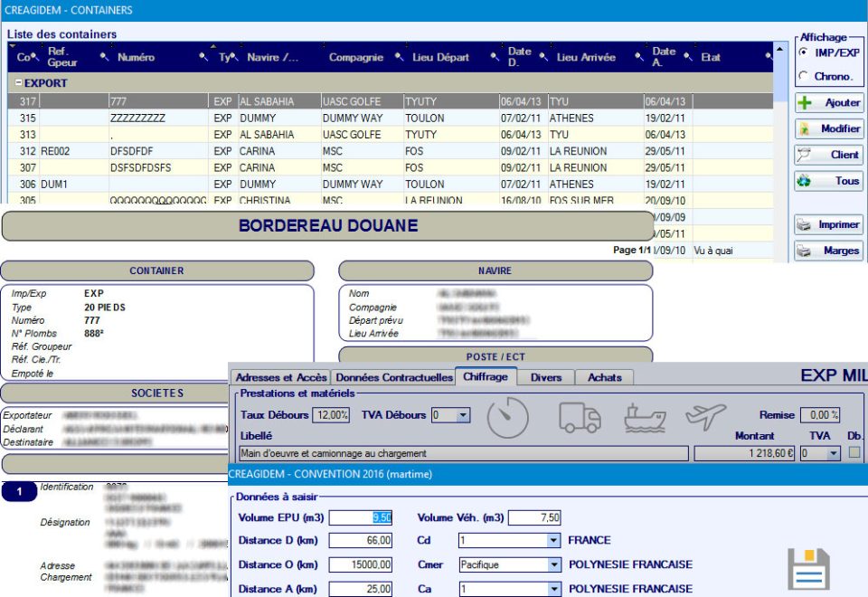
Task: Click the gauge/timer icon in Chiffrage
Action: click(507, 417)
